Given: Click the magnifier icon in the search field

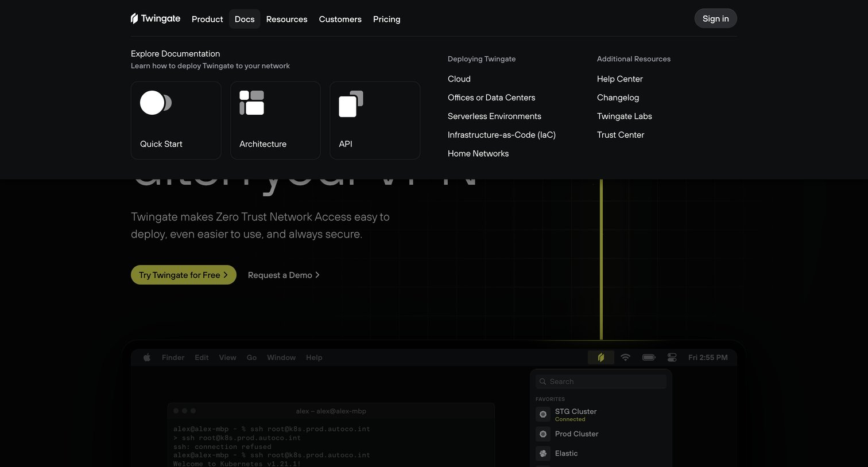Looking at the screenshot, I should [x=542, y=382].
